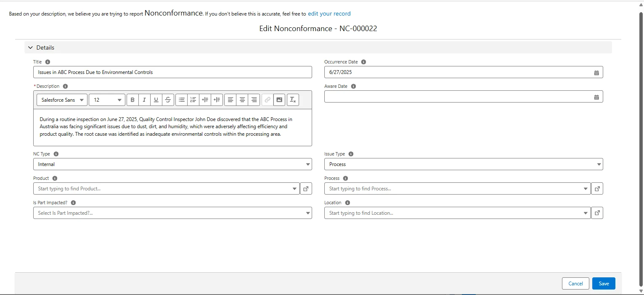Apply italic formatting in the editor
Viewport: 644px width, 295px height.
pos(144,100)
